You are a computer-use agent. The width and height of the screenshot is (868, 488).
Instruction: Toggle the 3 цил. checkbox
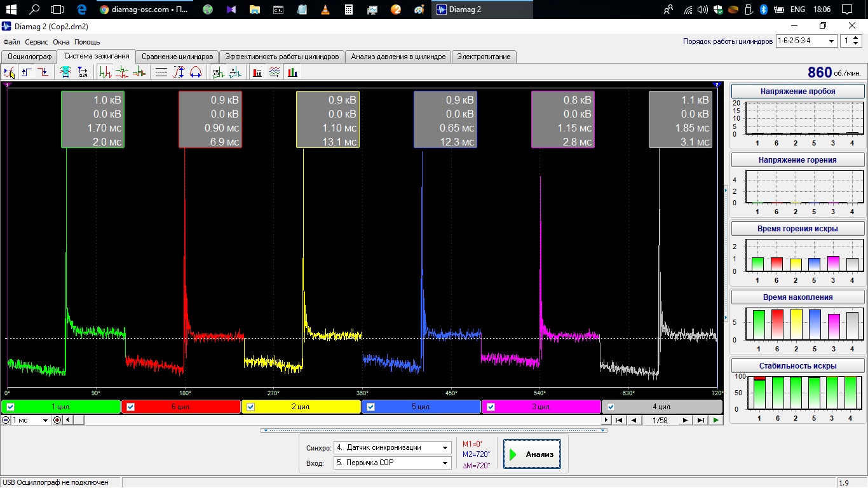pyautogui.click(x=491, y=407)
